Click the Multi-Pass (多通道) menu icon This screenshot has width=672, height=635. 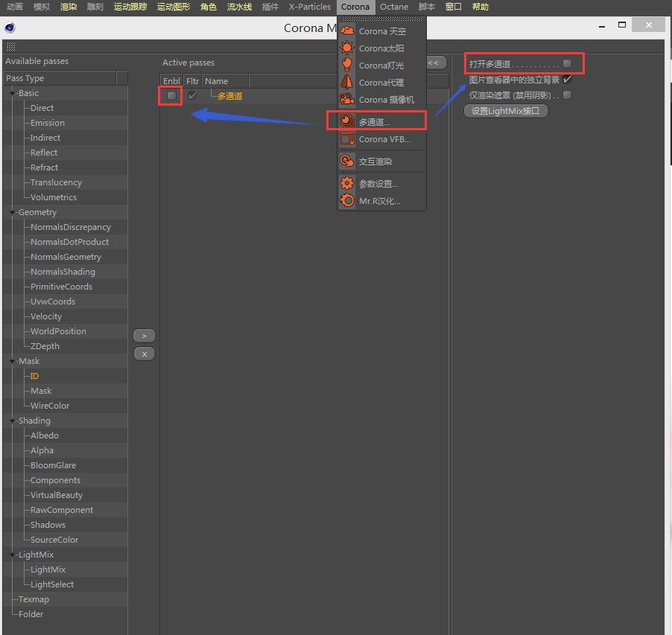(x=346, y=121)
